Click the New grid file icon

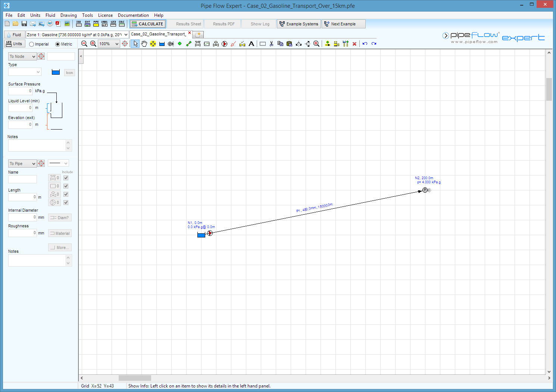[7, 24]
